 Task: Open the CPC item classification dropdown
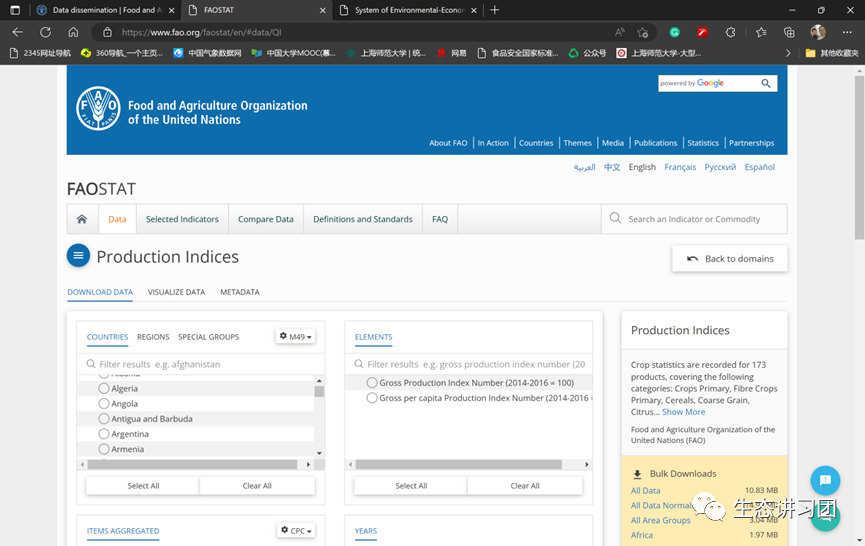coord(296,530)
